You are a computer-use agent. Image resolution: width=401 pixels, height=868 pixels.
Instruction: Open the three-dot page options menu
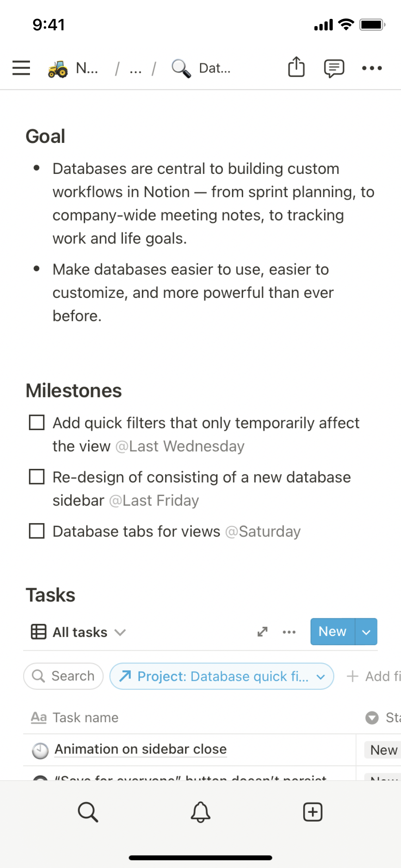click(x=372, y=68)
